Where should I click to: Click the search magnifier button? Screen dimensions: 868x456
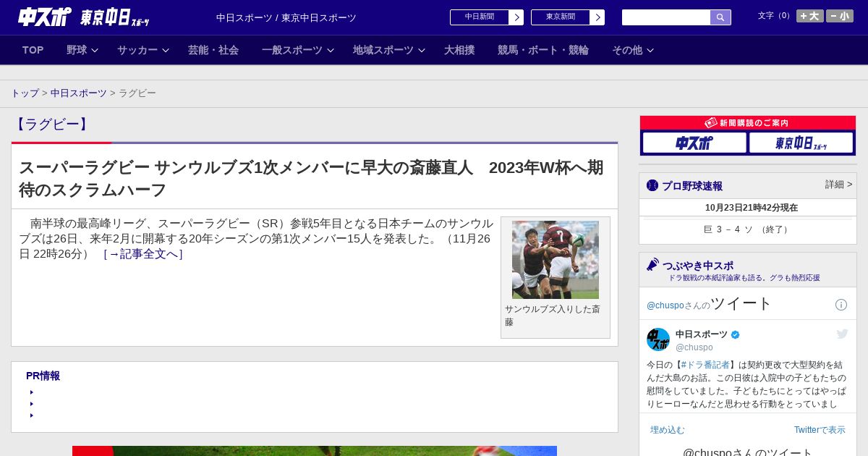720,17
